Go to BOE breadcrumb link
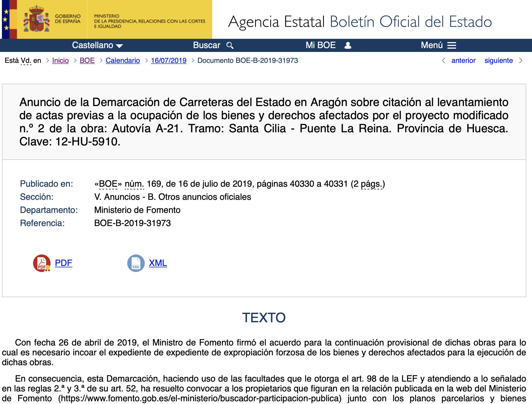 pos(87,60)
